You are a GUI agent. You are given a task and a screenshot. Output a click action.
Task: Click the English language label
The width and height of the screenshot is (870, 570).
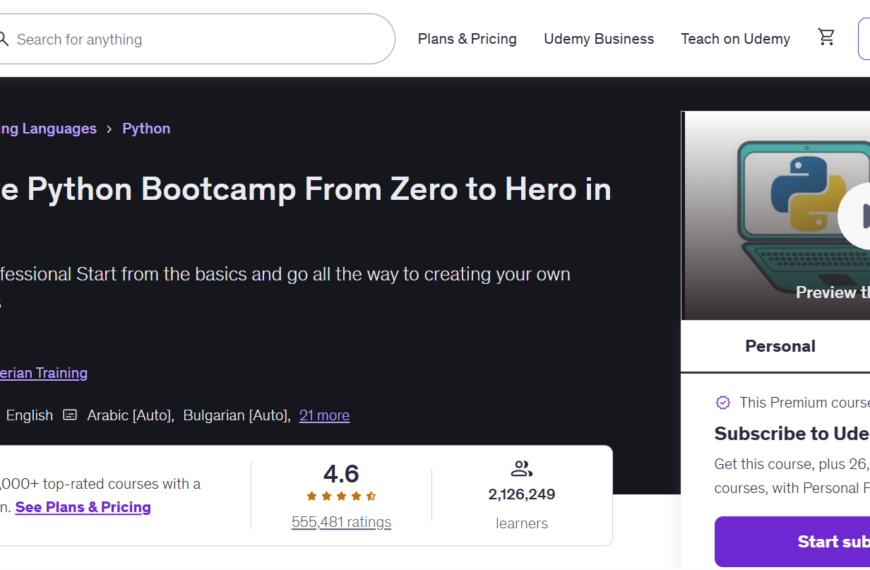coord(29,415)
